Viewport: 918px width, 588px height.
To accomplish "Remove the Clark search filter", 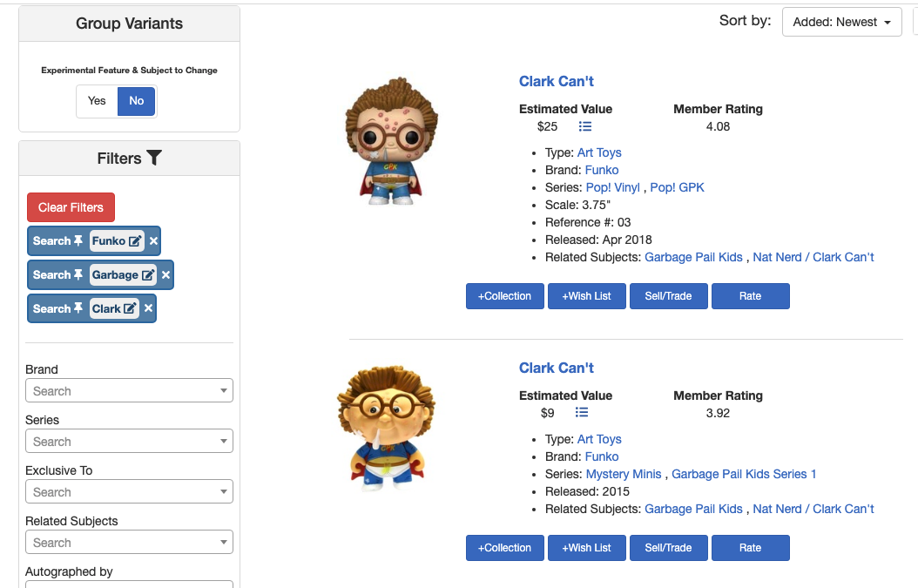I will [x=149, y=308].
